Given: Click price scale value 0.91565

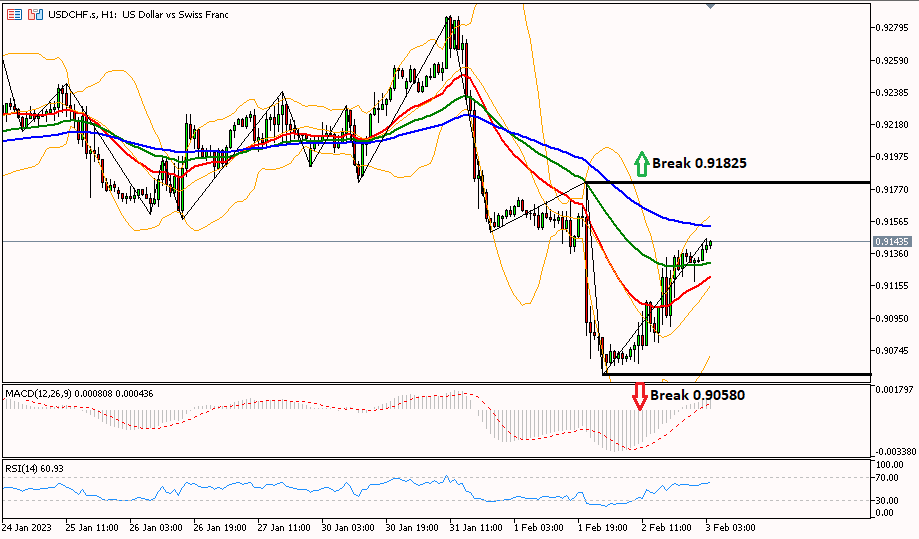Looking at the screenshot, I should click(x=892, y=221).
